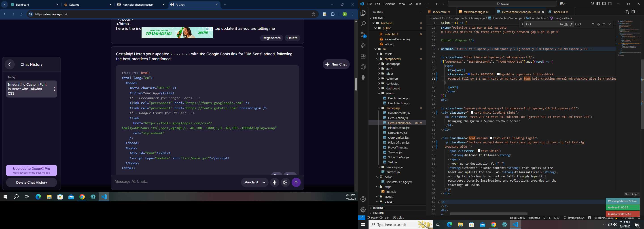Open the Standard model dropdown in DeepAI
This screenshot has height=229, width=644.
coord(254,182)
